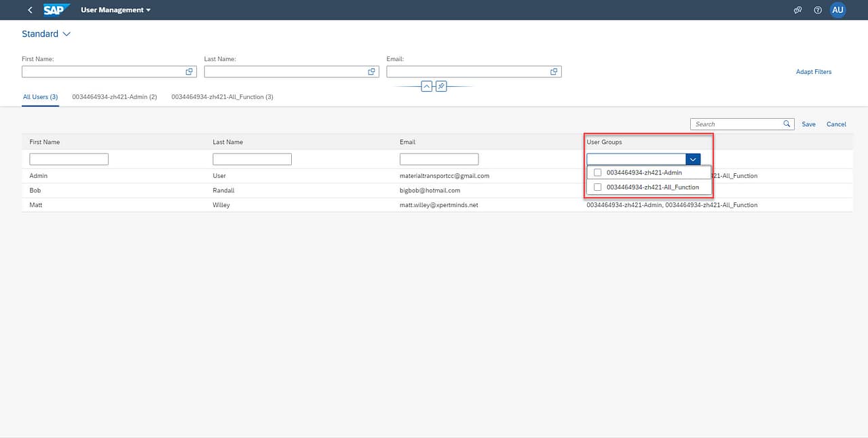Image resolution: width=868 pixels, height=438 pixels.
Task: Open value help for the Email filter
Action: pos(553,71)
